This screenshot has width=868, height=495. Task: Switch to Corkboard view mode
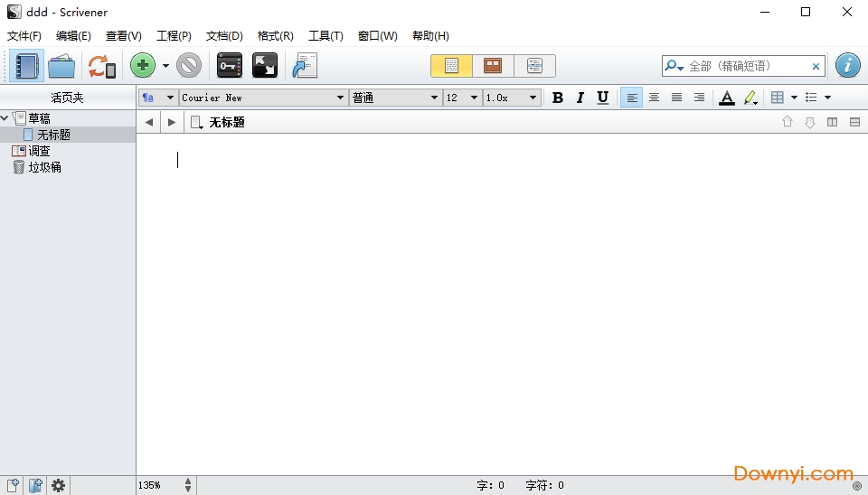coord(493,66)
